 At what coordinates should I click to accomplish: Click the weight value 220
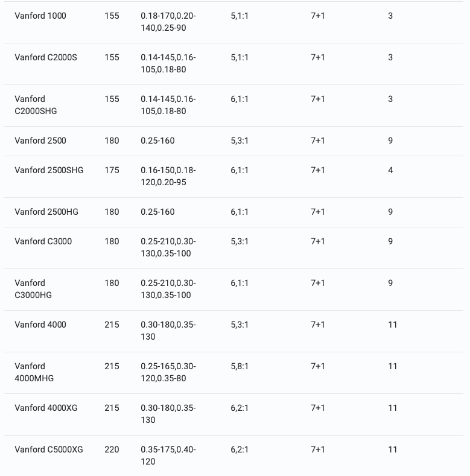click(x=112, y=449)
